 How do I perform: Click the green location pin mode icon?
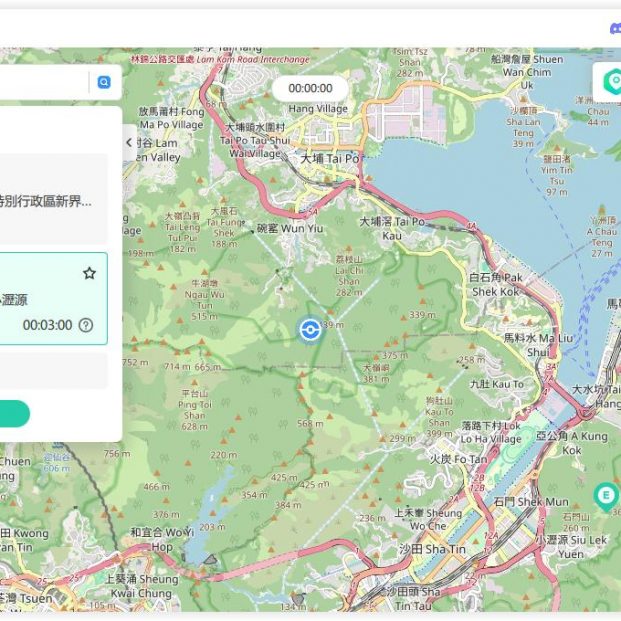610,83
